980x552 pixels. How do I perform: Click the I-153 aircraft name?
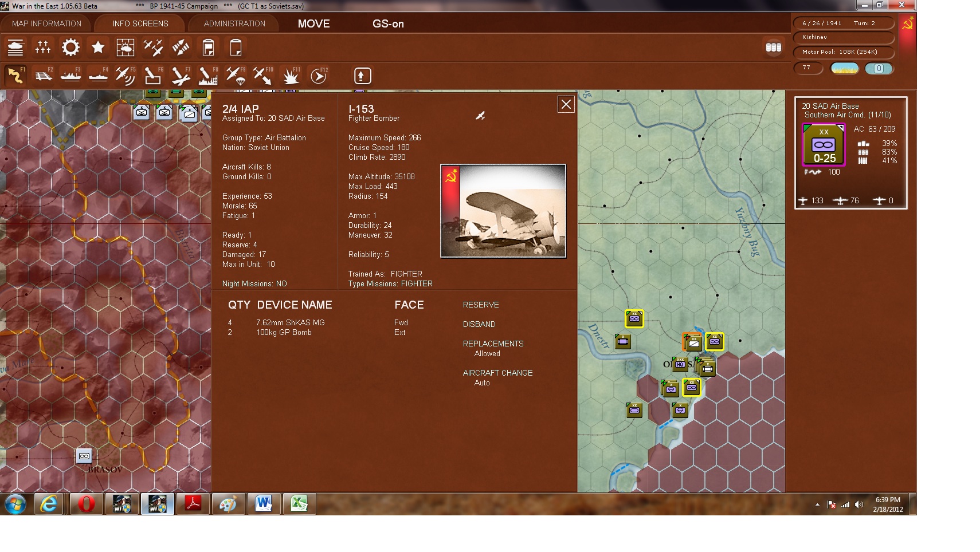(361, 109)
